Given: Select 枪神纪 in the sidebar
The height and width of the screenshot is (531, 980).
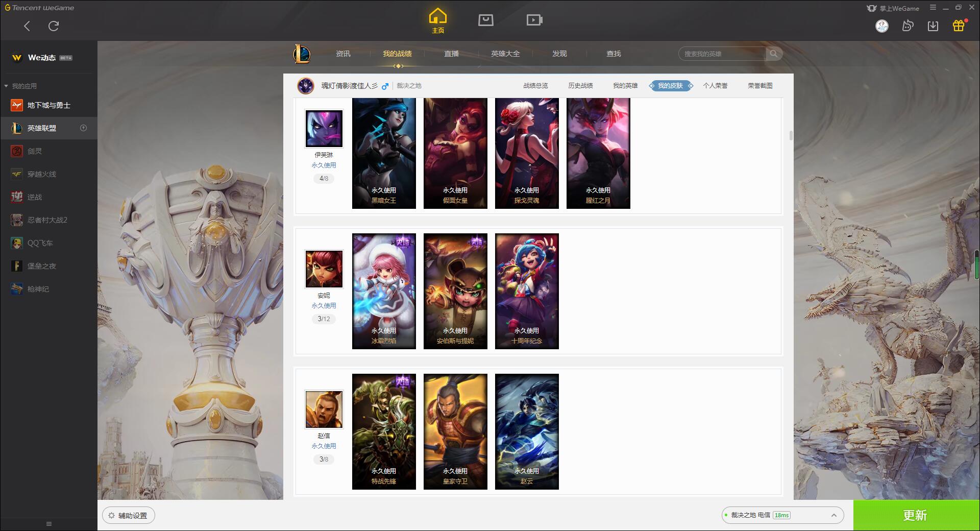Looking at the screenshot, I should tap(48, 289).
